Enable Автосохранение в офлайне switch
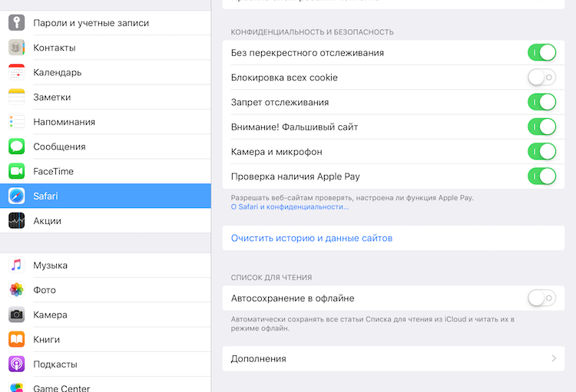This screenshot has height=392, width=576. pos(542,298)
